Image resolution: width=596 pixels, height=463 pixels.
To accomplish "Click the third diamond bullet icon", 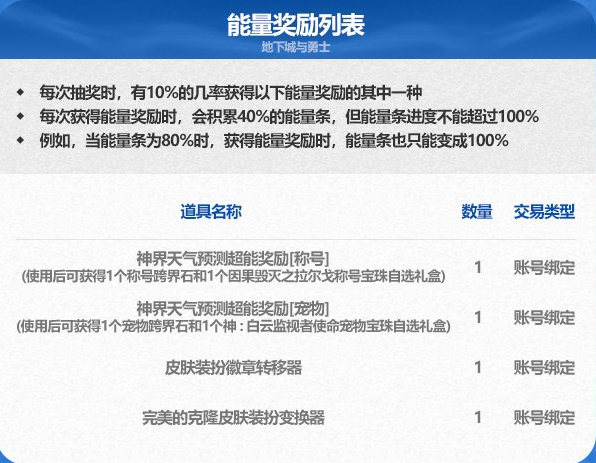I will [x=20, y=141].
